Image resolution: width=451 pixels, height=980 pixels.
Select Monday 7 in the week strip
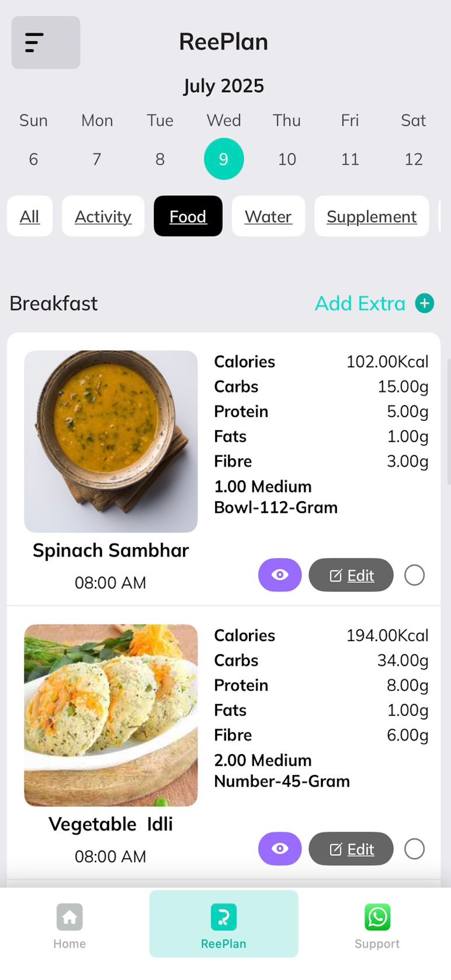(x=97, y=159)
